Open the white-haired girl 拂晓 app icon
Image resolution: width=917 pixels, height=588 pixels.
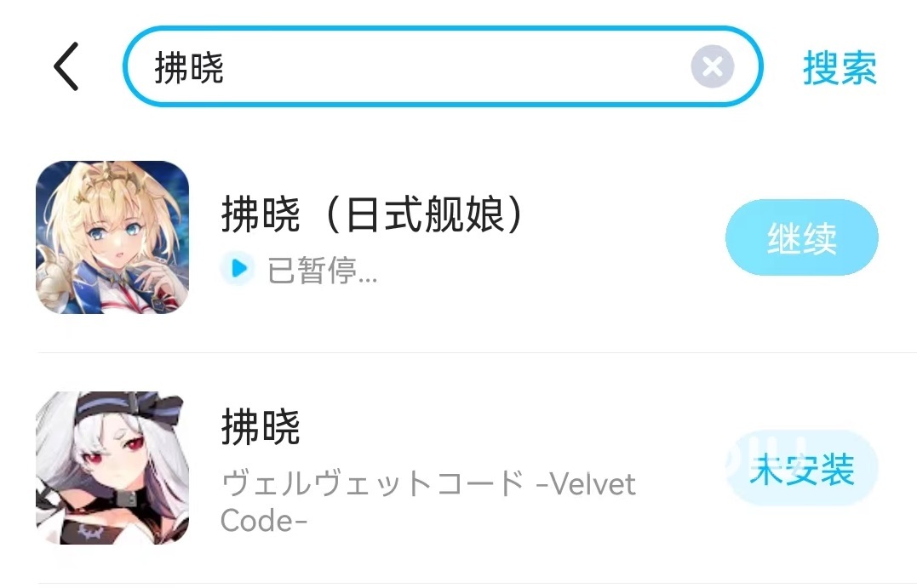[x=112, y=468]
